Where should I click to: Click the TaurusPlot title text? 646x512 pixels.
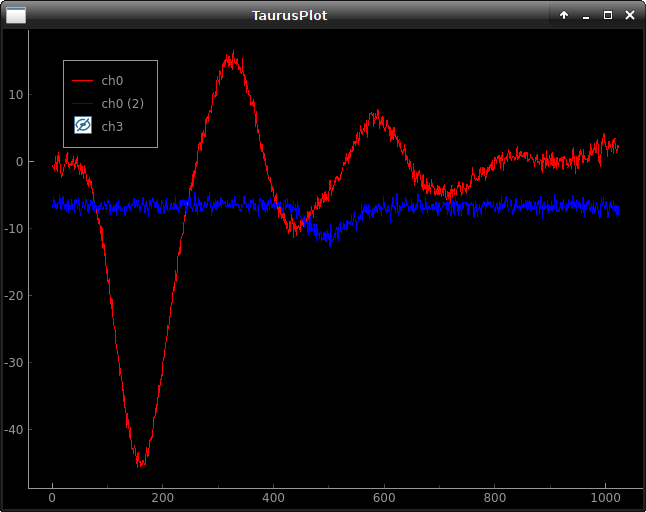289,15
